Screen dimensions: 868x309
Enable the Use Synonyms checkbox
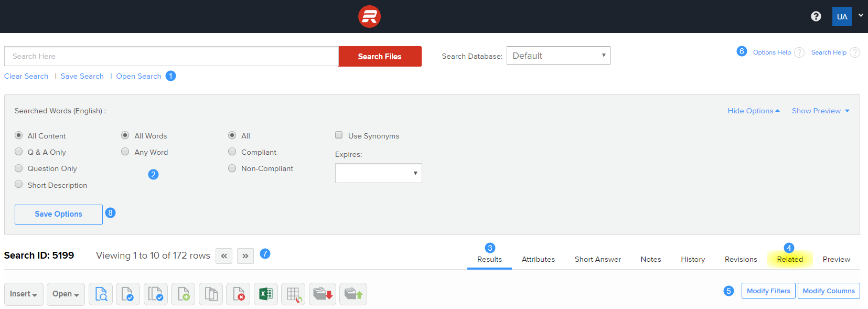click(339, 135)
